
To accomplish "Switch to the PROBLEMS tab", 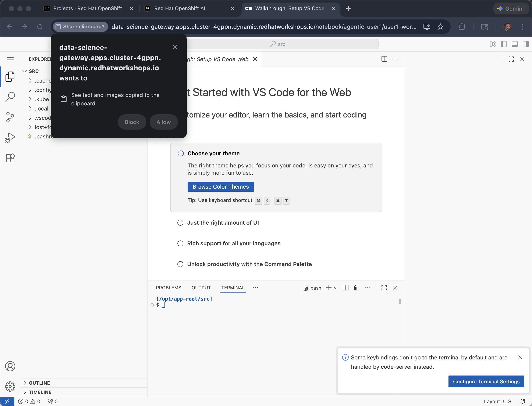I will pos(169,288).
